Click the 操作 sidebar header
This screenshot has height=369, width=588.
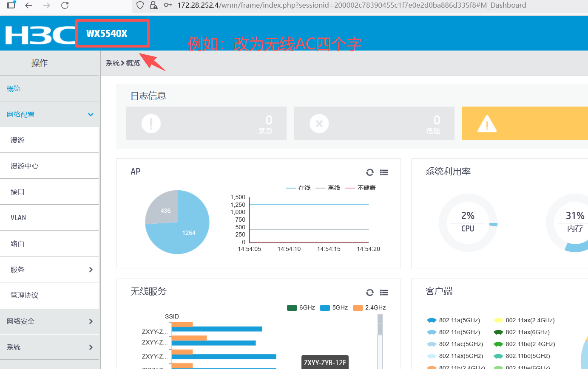(40, 63)
